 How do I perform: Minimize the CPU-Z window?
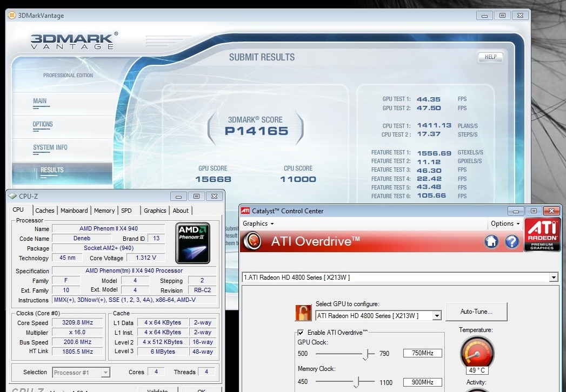179,197
